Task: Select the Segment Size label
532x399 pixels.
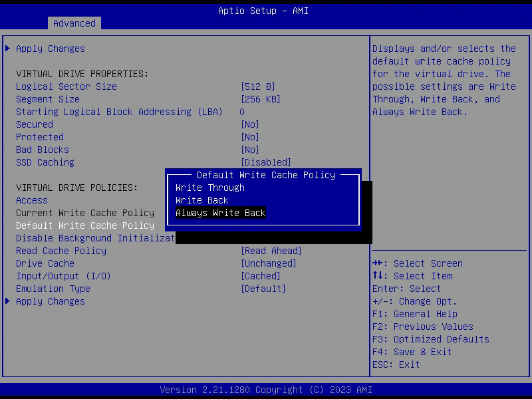Action: coord(48,99)
